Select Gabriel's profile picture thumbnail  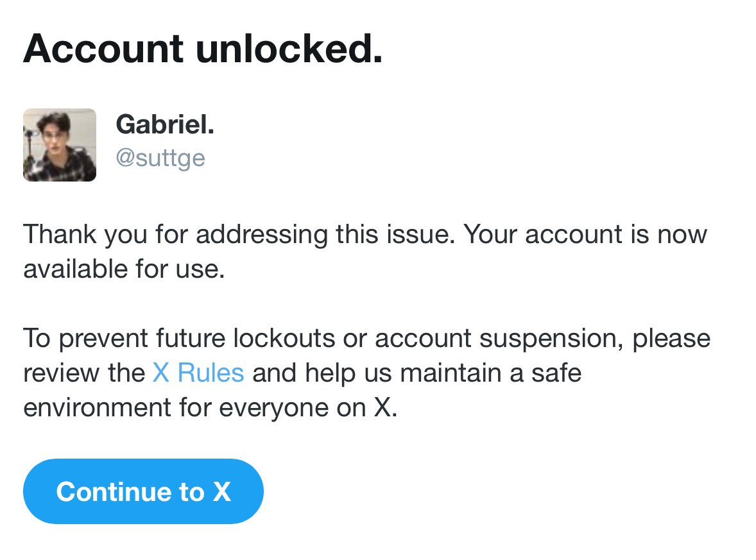pos(60,145)
